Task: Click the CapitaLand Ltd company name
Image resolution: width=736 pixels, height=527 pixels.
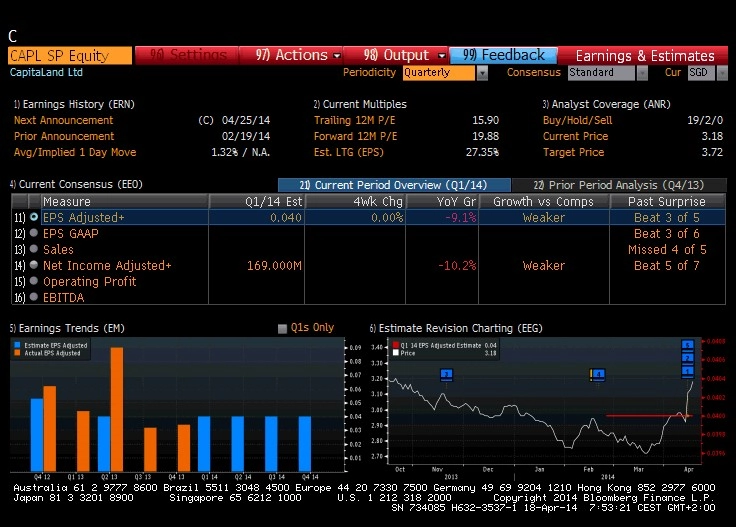Action: [46, 72]
